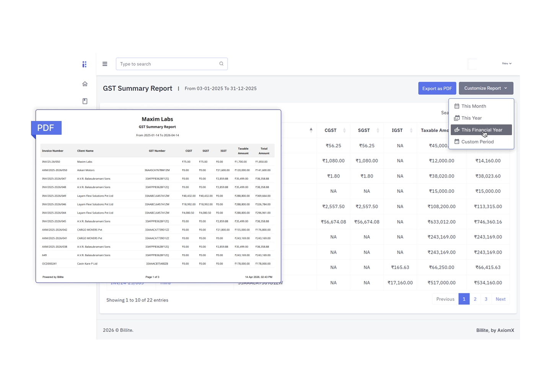This screenshot has width=551, height=392.
Task: Select the Home icon in the sidebar
Action: [x=85, y=84]
